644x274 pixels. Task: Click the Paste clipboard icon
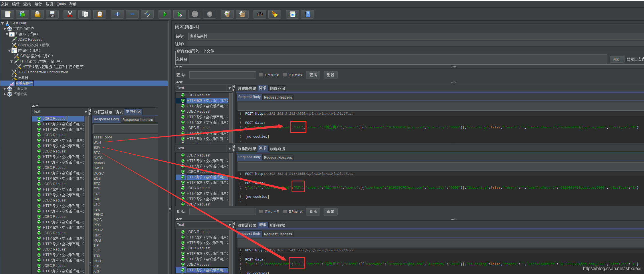100,14
